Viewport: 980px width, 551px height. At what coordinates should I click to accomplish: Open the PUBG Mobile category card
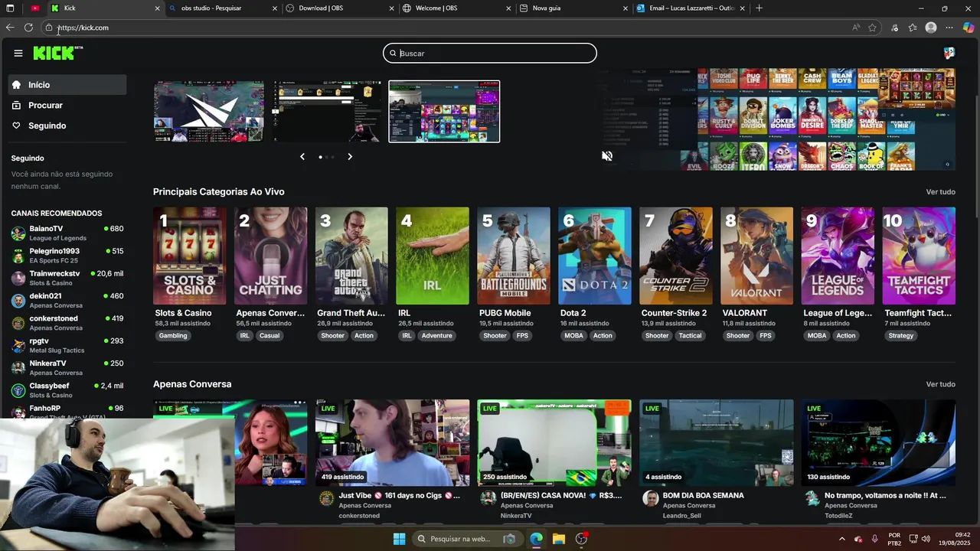514,256
